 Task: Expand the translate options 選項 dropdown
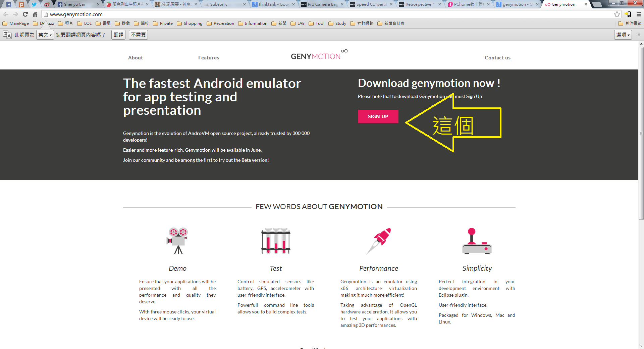(623, 35)
